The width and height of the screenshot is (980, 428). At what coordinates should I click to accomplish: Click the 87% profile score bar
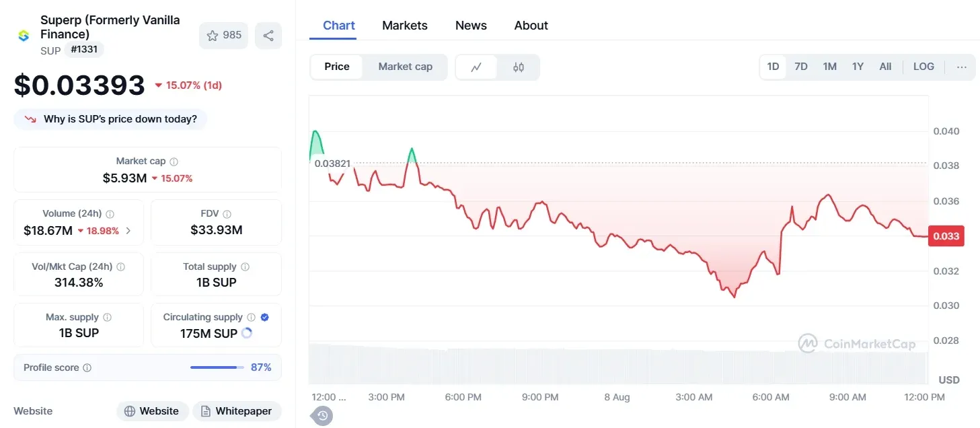coord(217,367)
